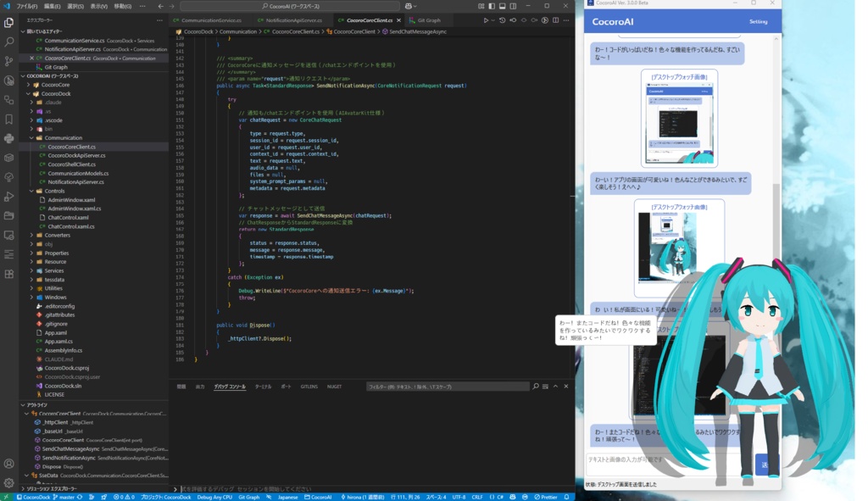Toggle bottom Panel visibility
This screenshot has width=868, height=501.
[x=503, y=6]
